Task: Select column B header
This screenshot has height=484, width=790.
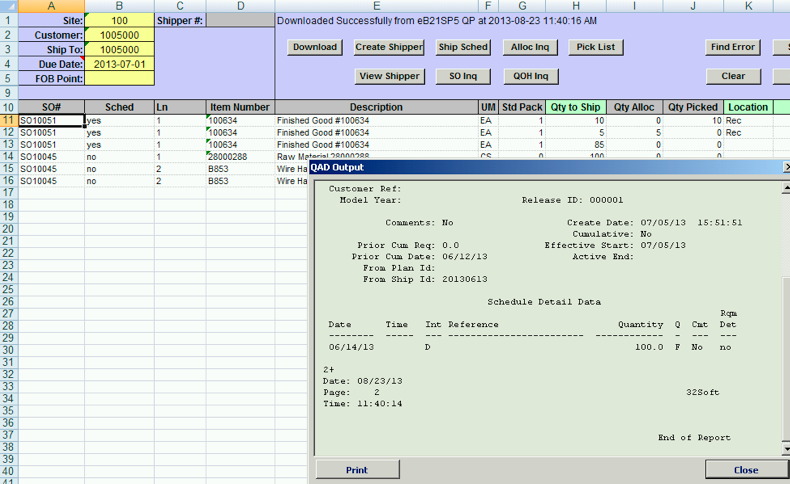Action: tap(119, 6)
